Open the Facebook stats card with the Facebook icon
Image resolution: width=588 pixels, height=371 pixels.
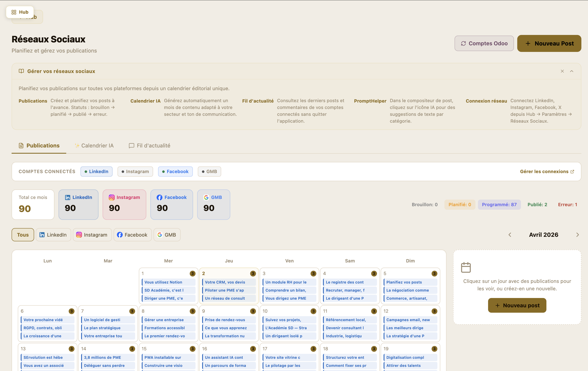[160, 197]
